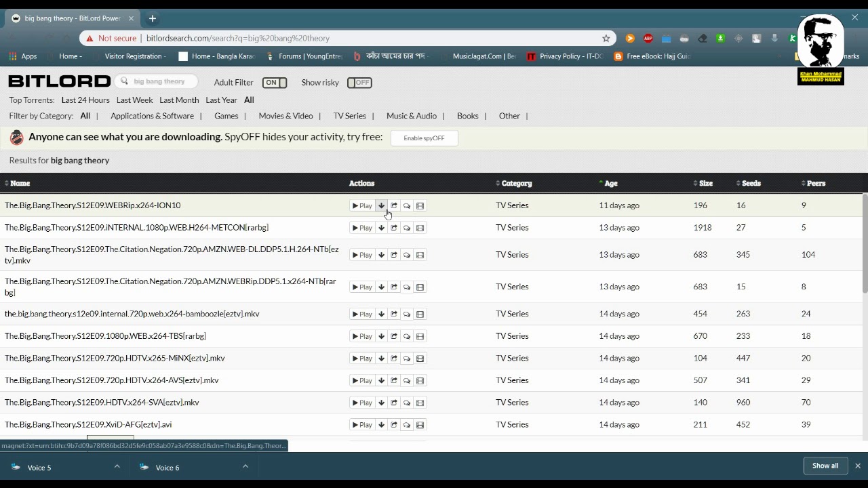Download arrow for 1080p.WEB.x264-TBS[rarbg] row
The image size is (868, 488).
pyautogui.click(x=381, y=337)
